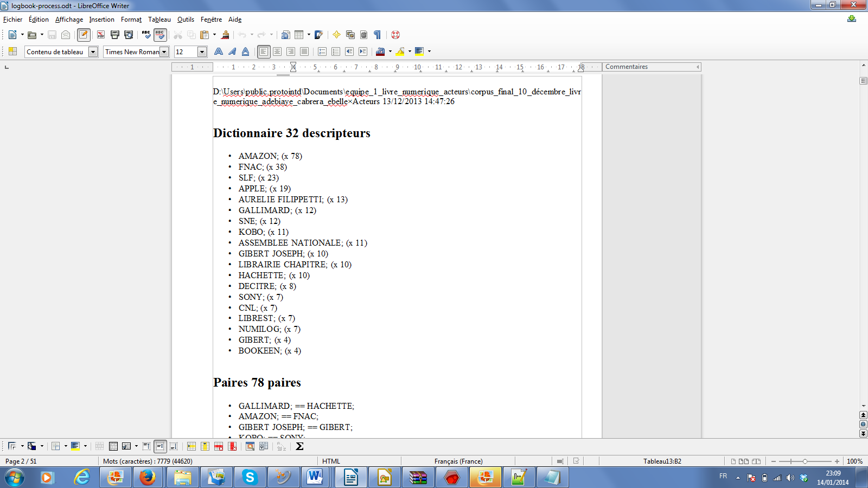Screen dimensions: 868x488
Task: Expand the font name dropdown
Action: click(164, 52)
